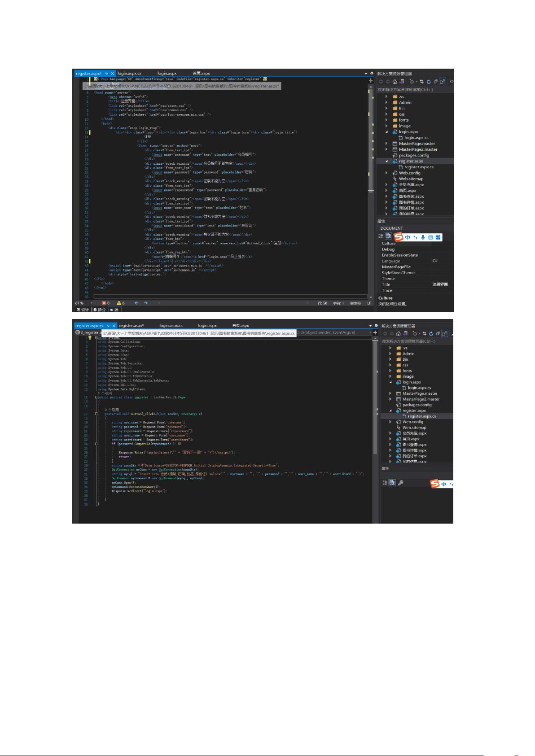Click Home icon in upper Solution Explorer toolbar
Viewport: 535px width, 756px height.
[x=395, y=82]
